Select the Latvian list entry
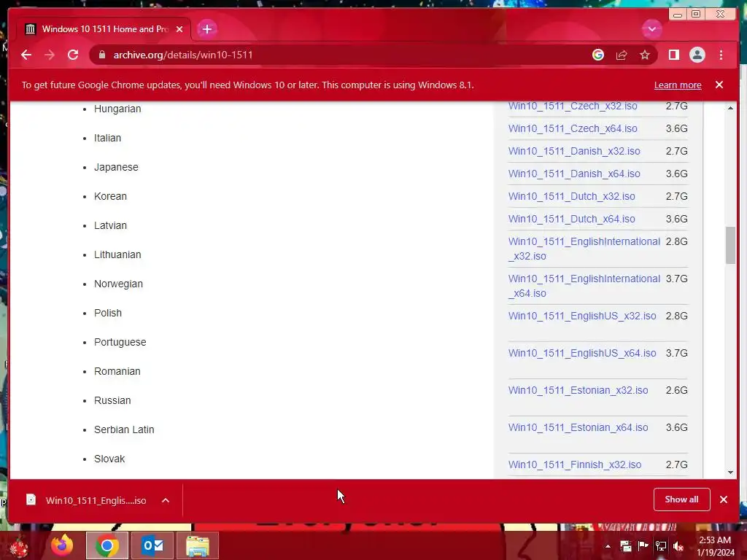747x560 pixels. [110, 225]
